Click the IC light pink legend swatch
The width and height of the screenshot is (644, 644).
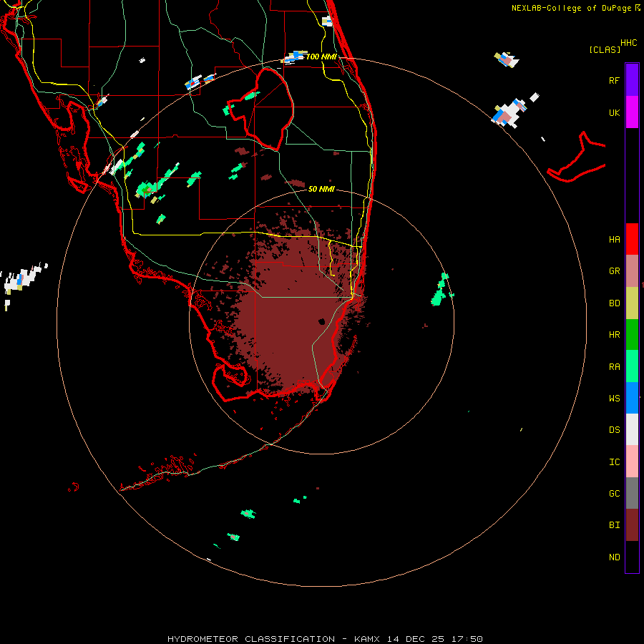[632, 462]
